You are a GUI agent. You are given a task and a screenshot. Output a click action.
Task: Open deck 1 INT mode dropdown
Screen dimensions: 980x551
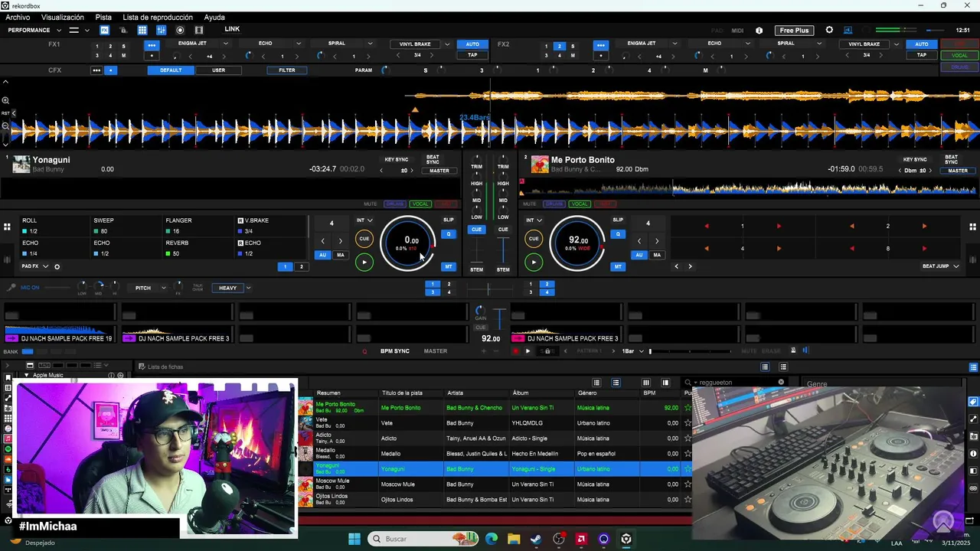coord(364,220)
